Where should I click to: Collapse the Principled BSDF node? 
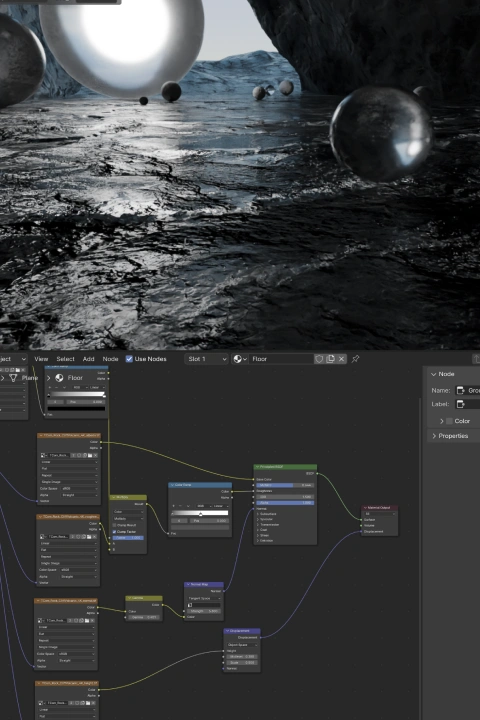[258, 467]
